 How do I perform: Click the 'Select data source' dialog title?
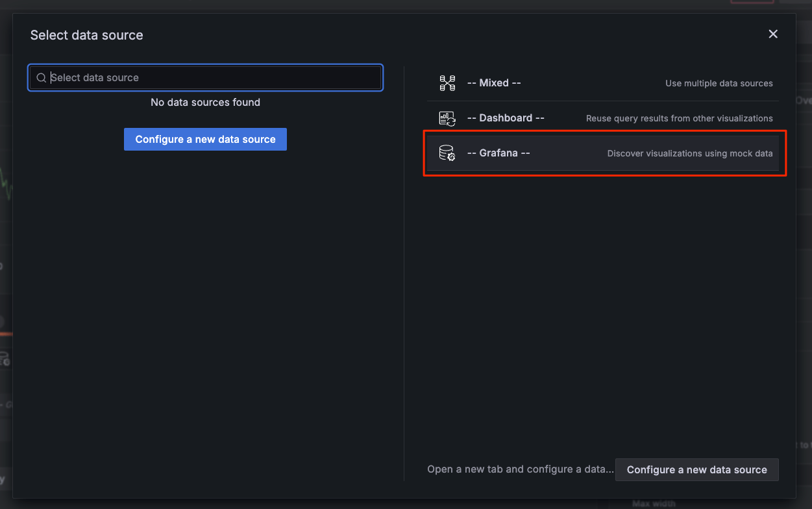(86, 35)
